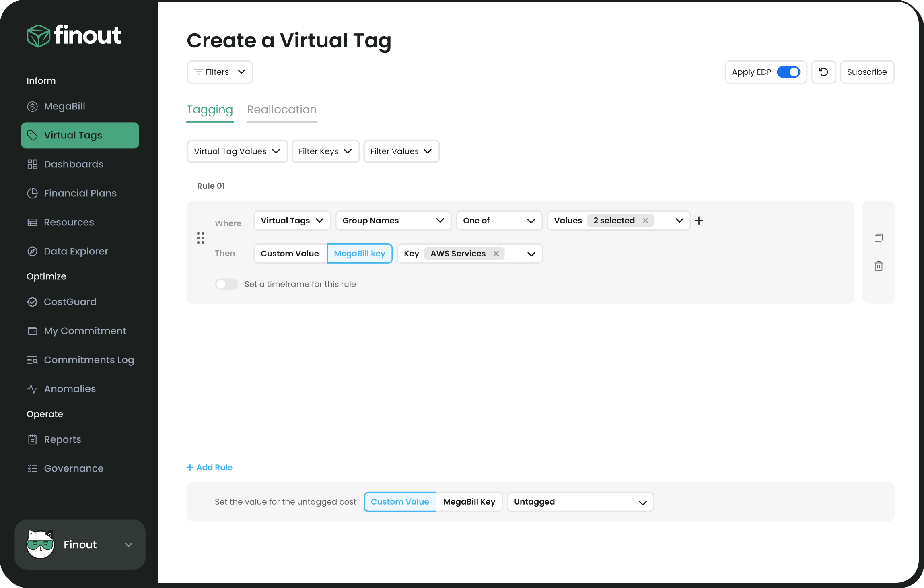Open the Group Names dropdown
Screen dimensions: 924x588
[x=393, y=221]
